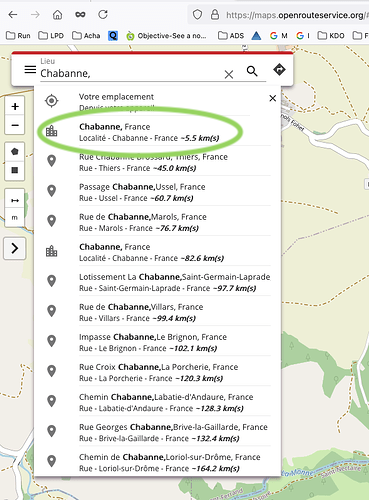Zoom in the map with plus button
369x500 pixels.
click(x=15, y=107)
